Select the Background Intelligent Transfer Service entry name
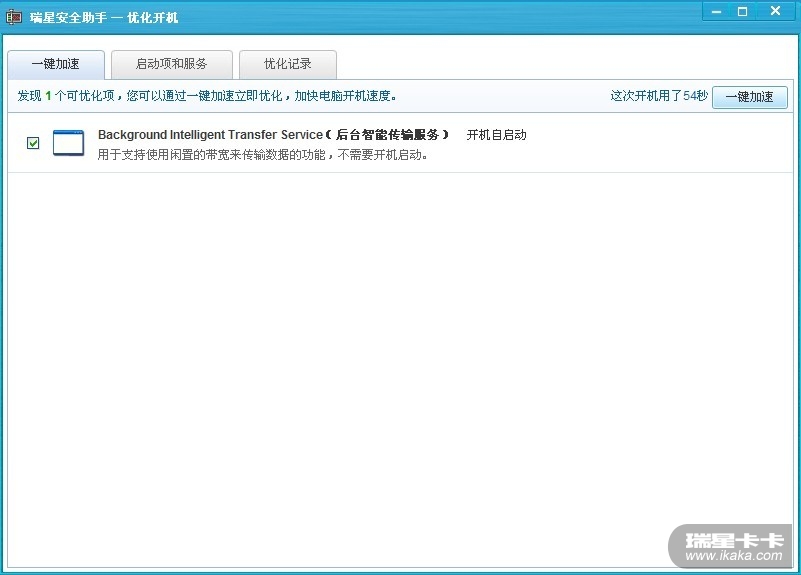Screen dimensions: 801x575 click(273, 135)
